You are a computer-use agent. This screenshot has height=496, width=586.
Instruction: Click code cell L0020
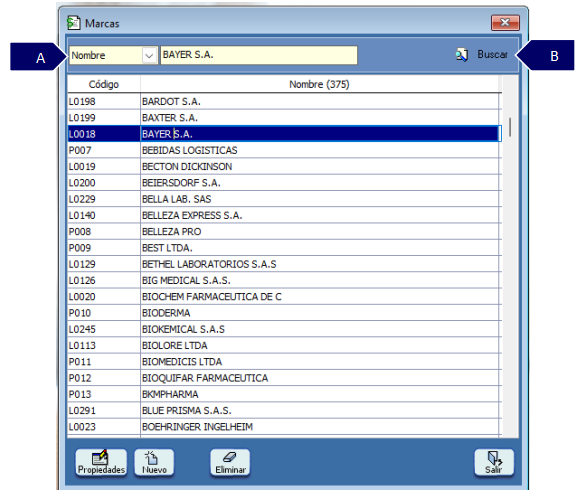[104, 296]
